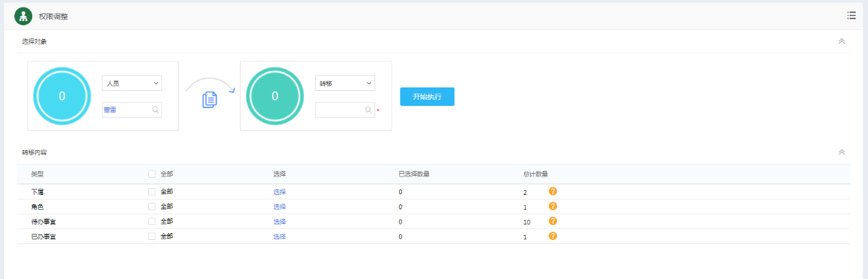Open the 人员 dropdown
The height and width of the screenshot is (279, 868).
131,83
